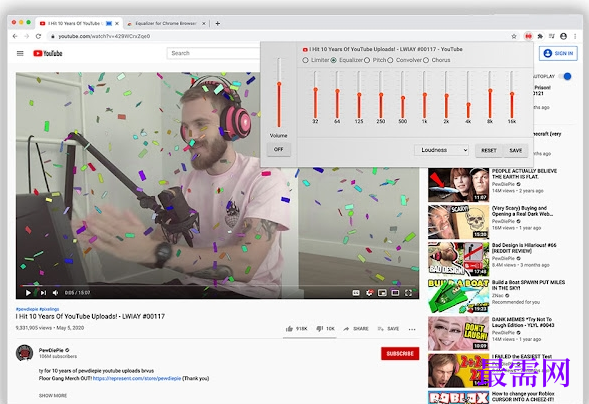Click the 1k band slider
This screenshot has width=589, height=404.
point(424,94)
